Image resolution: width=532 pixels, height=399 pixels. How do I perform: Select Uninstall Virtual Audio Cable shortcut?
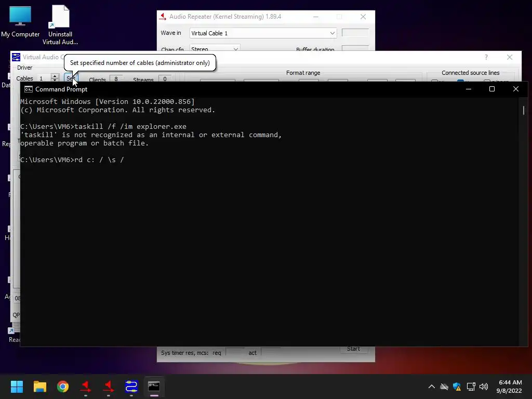(60, 25)
